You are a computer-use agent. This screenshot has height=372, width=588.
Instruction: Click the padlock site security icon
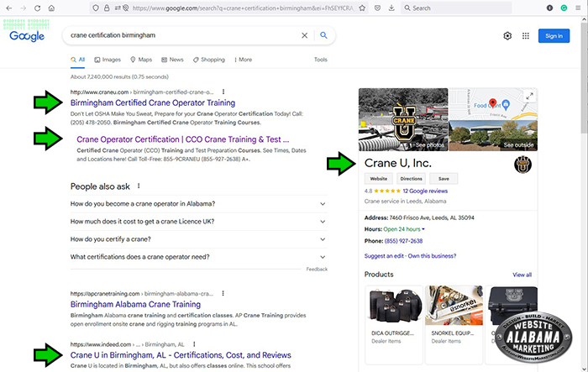coord(107,8)
